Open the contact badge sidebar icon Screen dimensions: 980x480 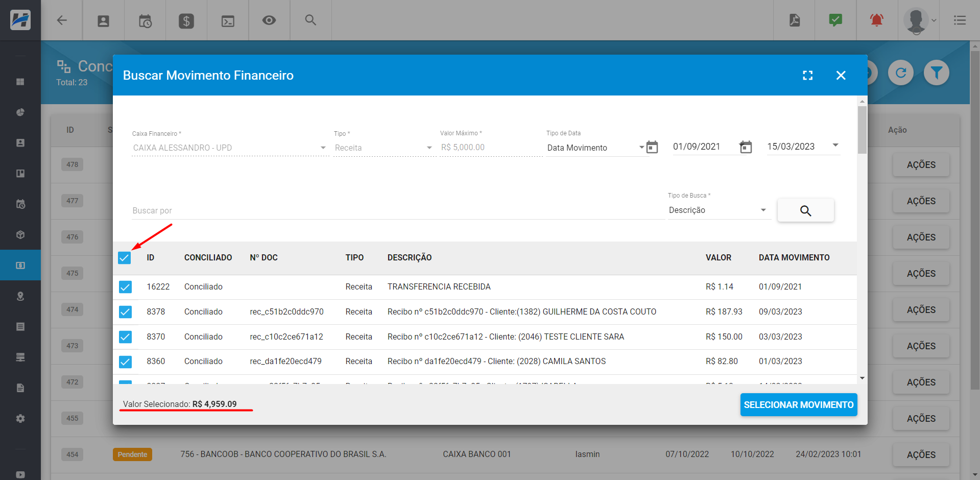pyautogui.click(x=20, y=143)
